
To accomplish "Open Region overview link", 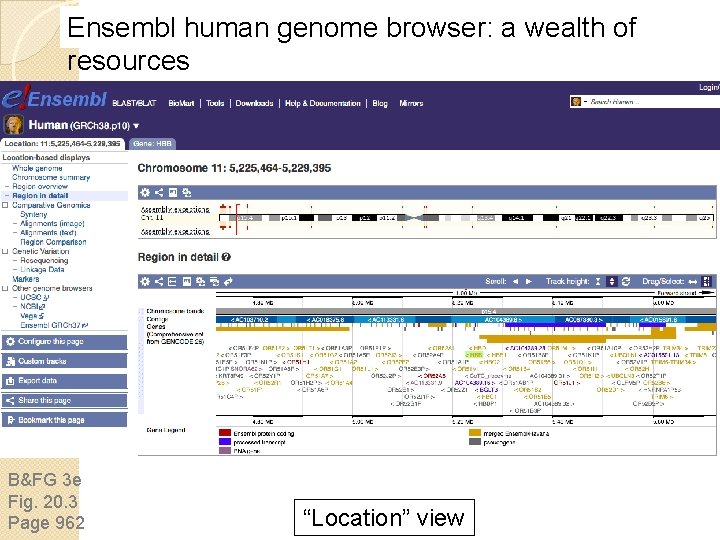I will coord(40,186).
